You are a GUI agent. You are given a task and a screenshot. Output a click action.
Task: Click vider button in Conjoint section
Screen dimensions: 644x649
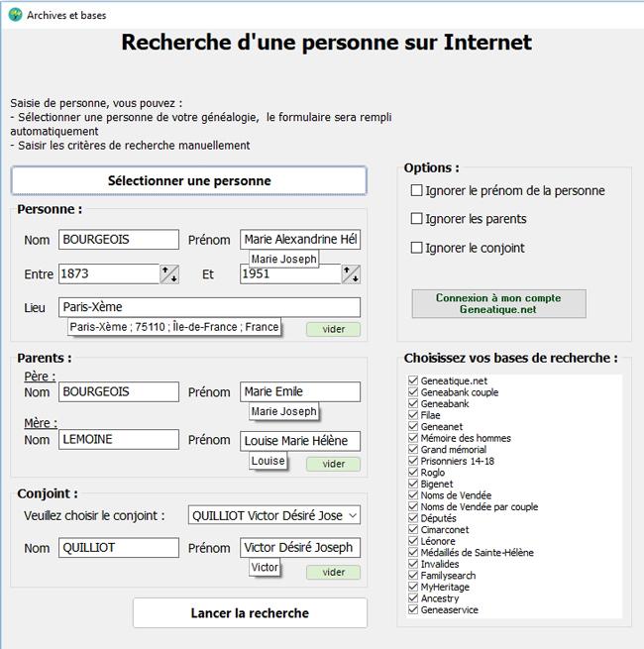[x=333, y=572]
